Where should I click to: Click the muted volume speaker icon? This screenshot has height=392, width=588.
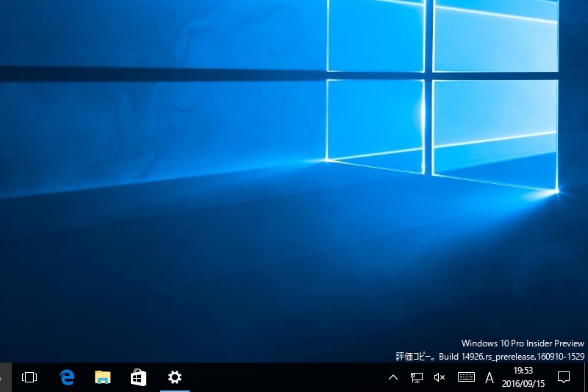coord(439,377)
